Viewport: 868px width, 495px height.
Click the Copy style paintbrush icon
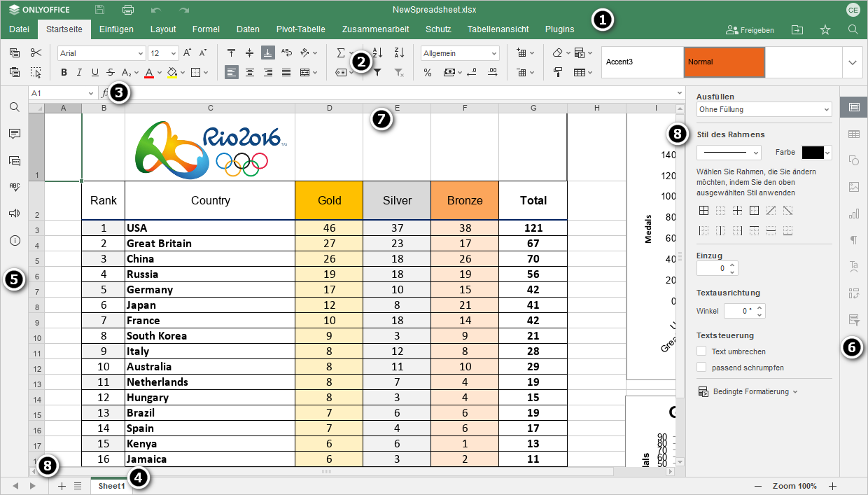(558, 72)
